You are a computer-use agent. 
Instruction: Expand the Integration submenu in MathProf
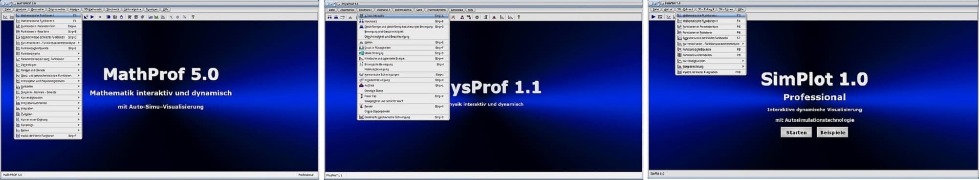(48, 108)
